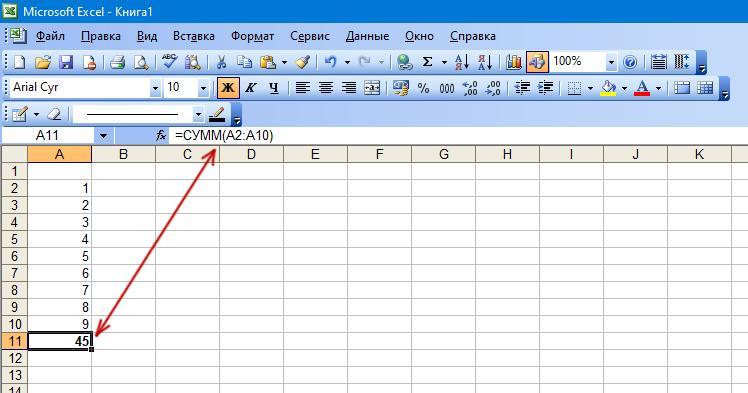Image resolution: width=748 pixels, height=393 pixels.
Task: Click the Sort Ascending icon
Action: click(462, 62)
